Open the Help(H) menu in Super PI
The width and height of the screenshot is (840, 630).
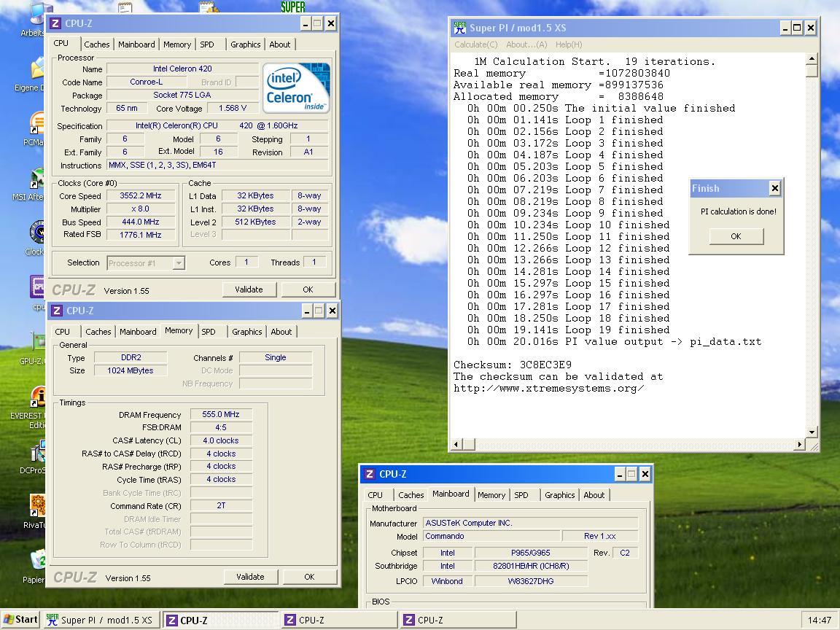(569, 44)
